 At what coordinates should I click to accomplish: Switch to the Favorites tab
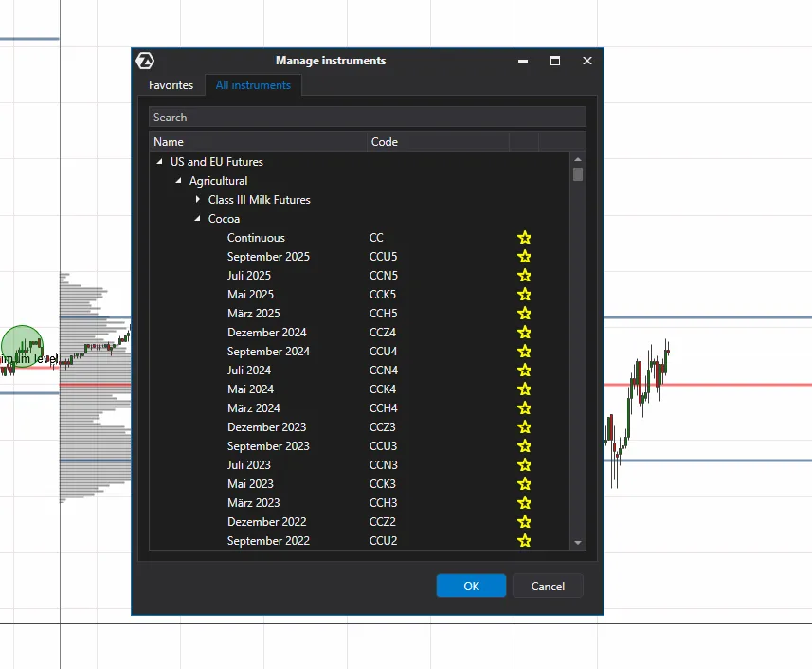(171, 85)
